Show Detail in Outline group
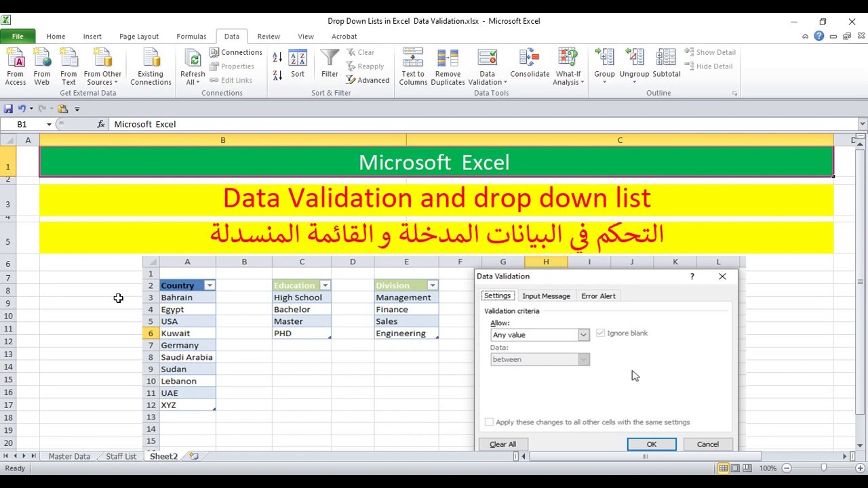 (x=710, y=52)
